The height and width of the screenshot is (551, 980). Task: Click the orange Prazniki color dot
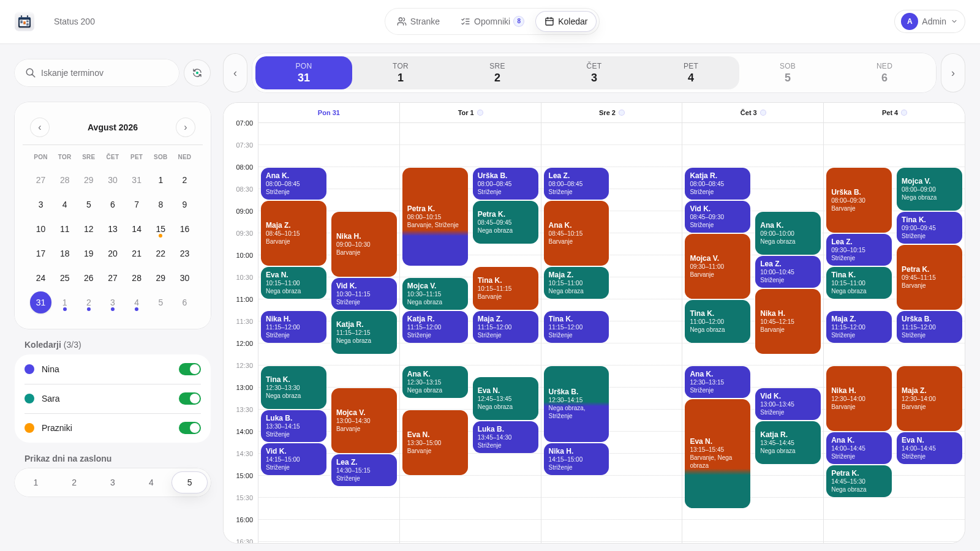point(29,428)
